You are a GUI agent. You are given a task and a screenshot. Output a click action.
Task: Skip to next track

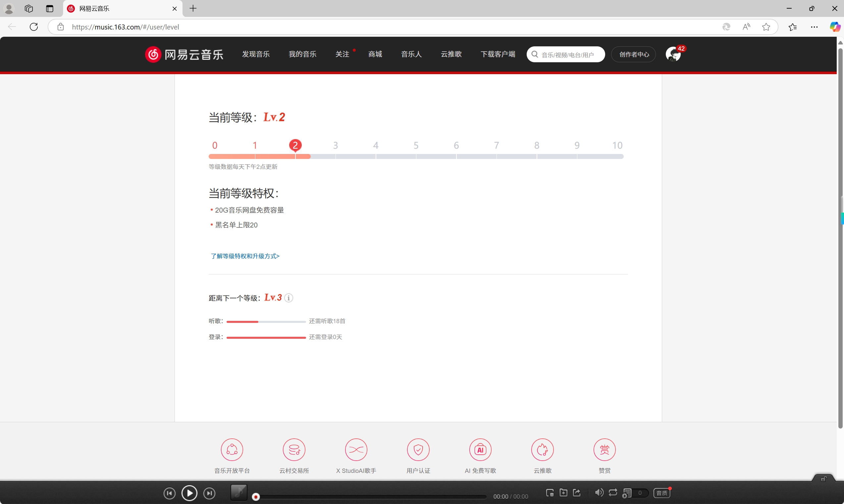pos(209,493)
